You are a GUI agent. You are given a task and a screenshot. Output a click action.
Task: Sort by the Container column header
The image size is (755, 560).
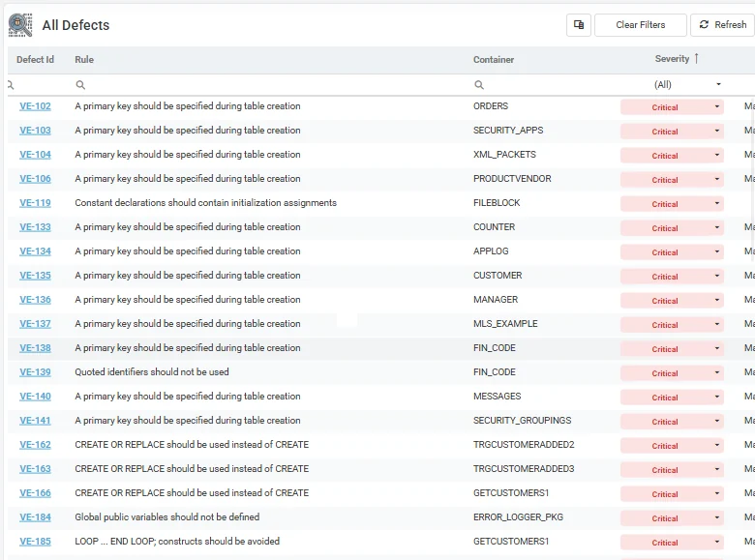494,60
